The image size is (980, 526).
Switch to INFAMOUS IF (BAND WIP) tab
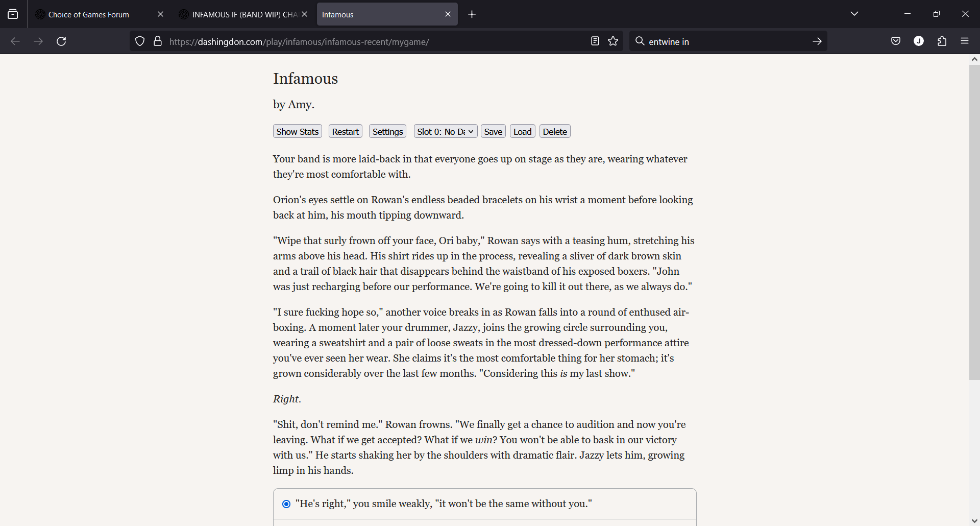(243, 14)
